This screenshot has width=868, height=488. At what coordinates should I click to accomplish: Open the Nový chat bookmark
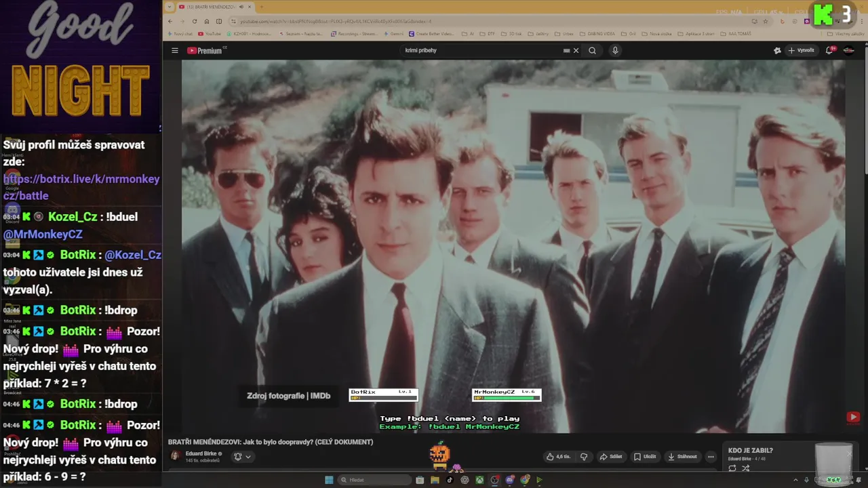pyautogui.click(x=180, y=33)
